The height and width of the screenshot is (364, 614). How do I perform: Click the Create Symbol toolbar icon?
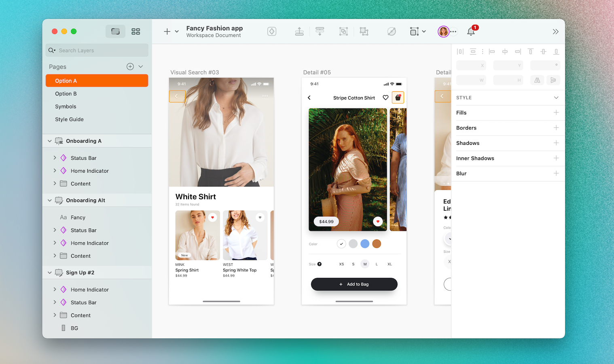(x=271, y=31)
